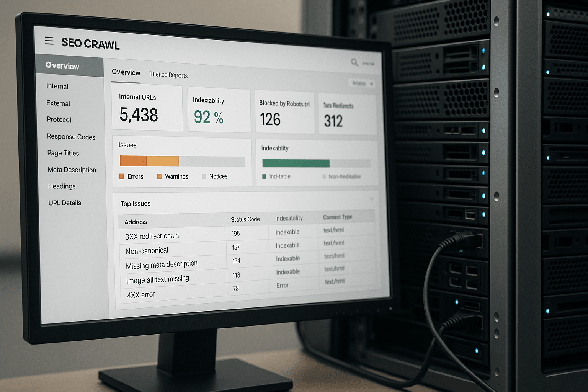The height and width of the screenshot is (392, 588).
Task: Click the 78 value for 4XX error
Action: click(236, 289)
